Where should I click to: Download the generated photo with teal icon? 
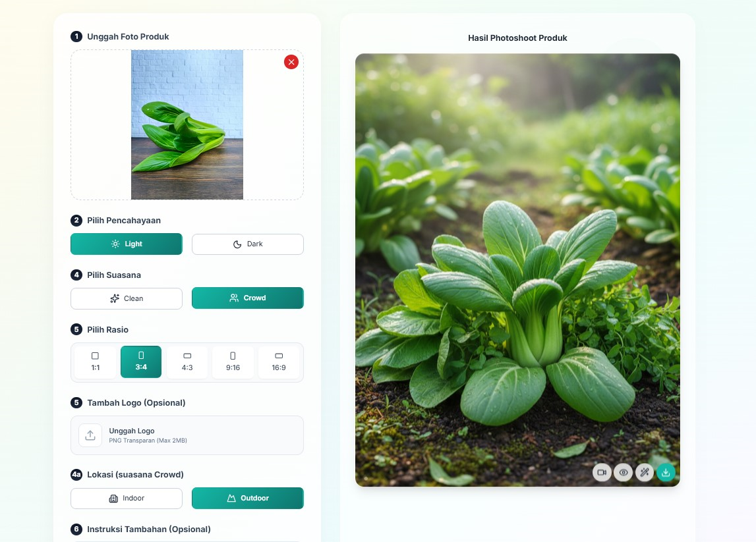(x=666, y=472)
